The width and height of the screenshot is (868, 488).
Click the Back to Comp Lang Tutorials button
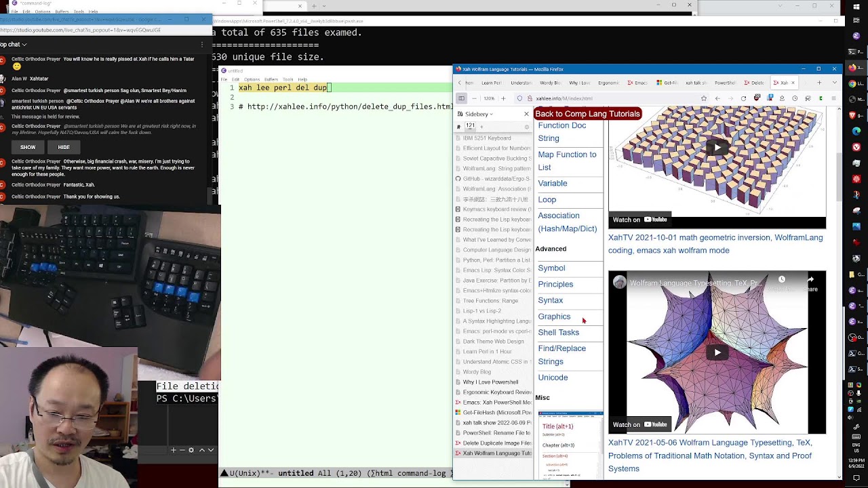coord(587,114)
